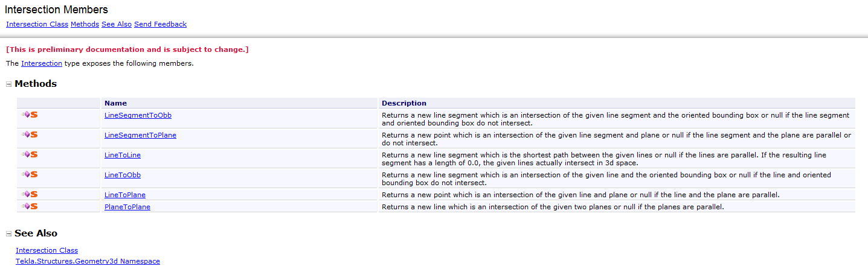The width and height of the screenshot is (868, 272).
Task: Click the Send Feedback link
Action: tap(160, 25)
